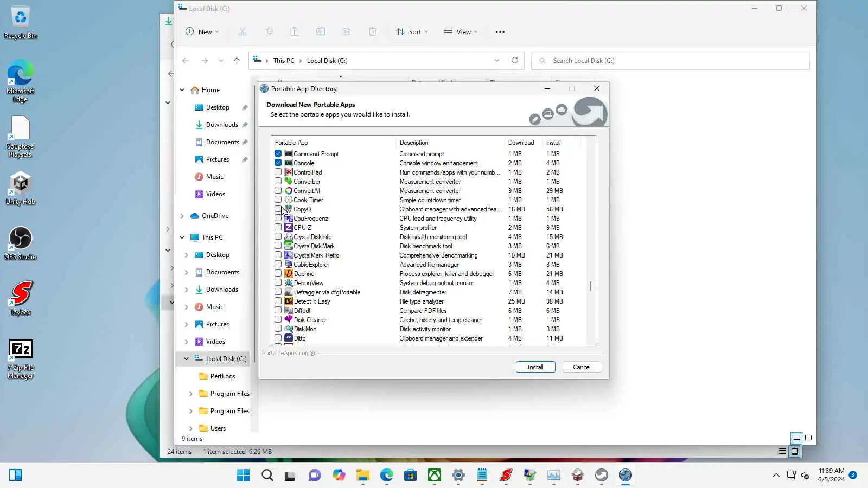Check the Converber checkbox

click(278, 182)
